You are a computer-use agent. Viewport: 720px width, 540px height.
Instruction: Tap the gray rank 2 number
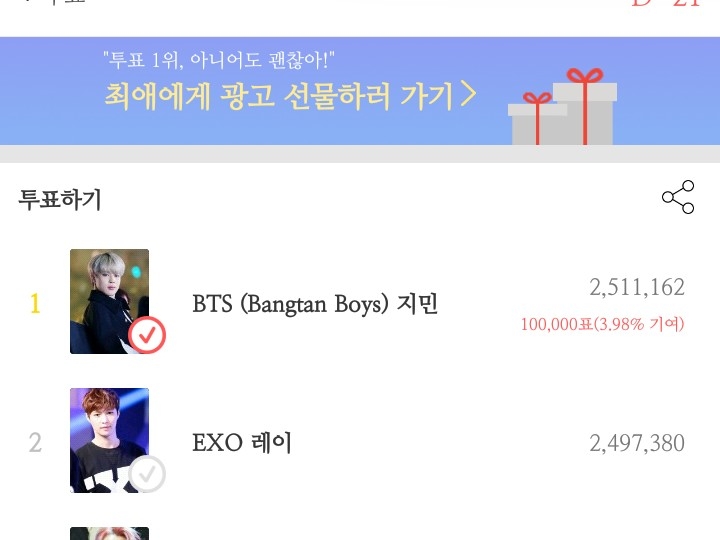point(35,443)
